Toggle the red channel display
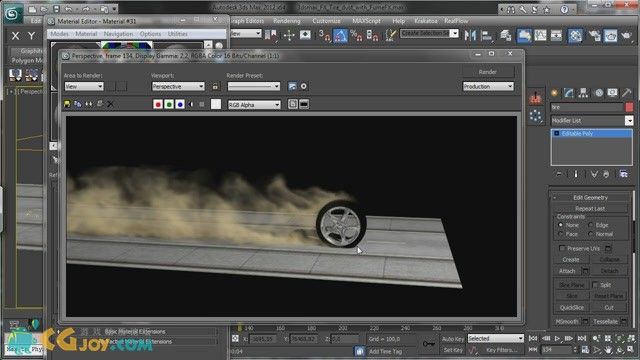The image size is (640, 360). pos(158,104)
